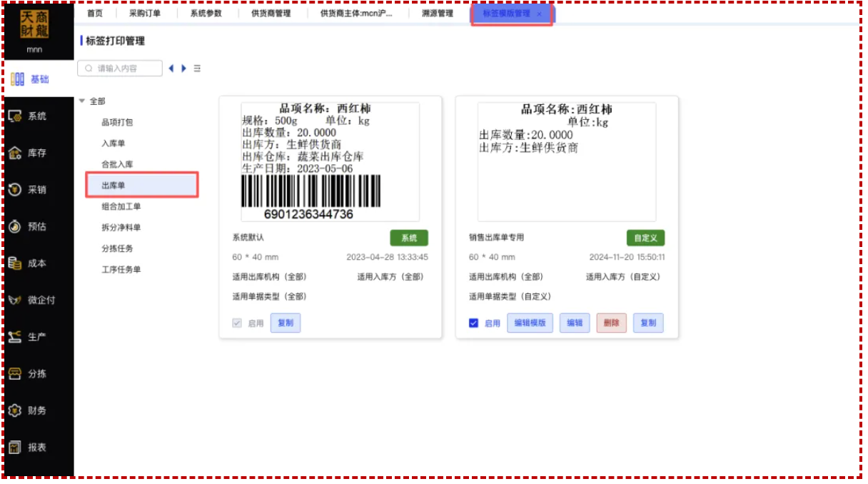Click the menu list icon beside search
Screen dimensions: 868x484
(x=197, y=69)
